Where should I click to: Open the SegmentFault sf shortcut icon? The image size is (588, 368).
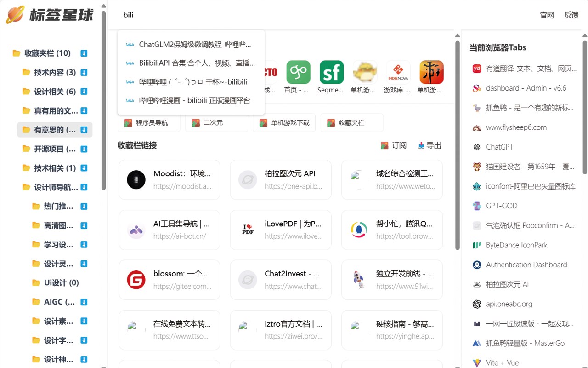332,72
